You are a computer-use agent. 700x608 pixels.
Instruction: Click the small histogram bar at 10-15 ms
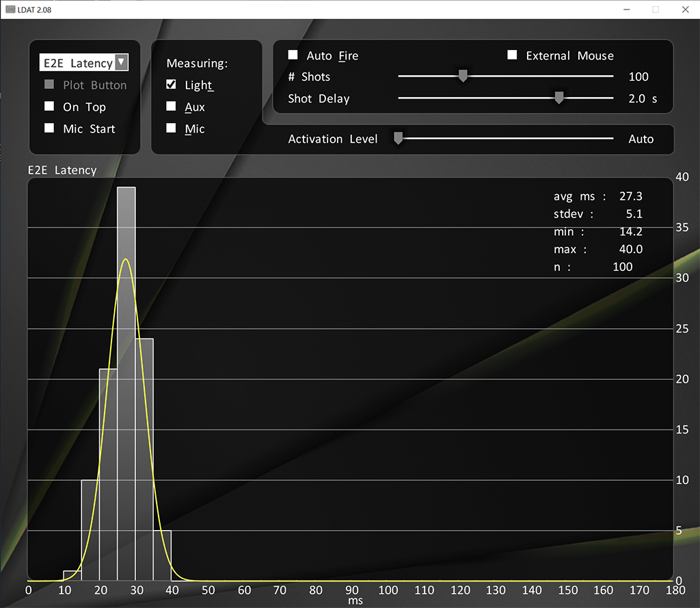72,576
